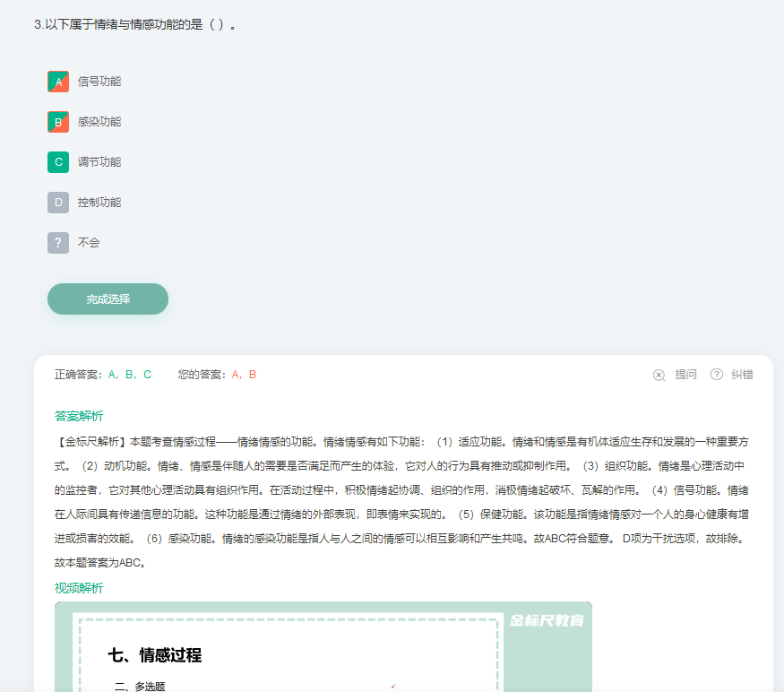Click the question 3 title text
Viewport: 784px width, 692px height.
click(x=135, y=24)
